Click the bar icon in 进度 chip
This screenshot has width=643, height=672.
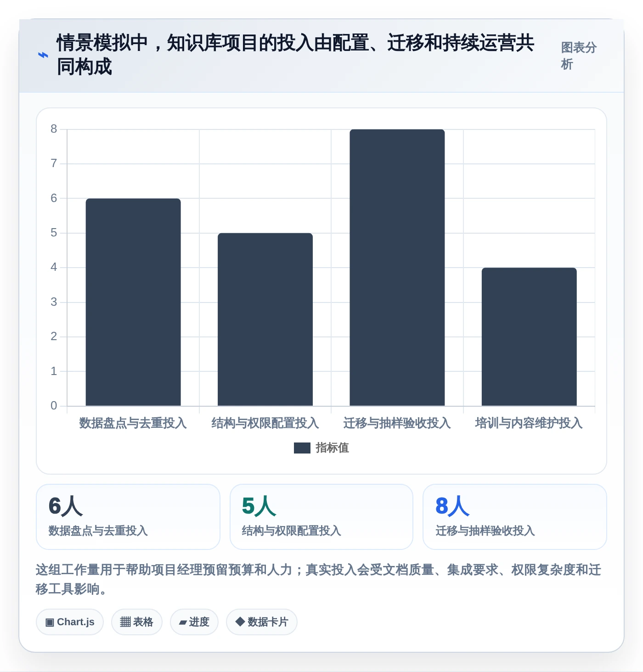click(x=183, y=622)
